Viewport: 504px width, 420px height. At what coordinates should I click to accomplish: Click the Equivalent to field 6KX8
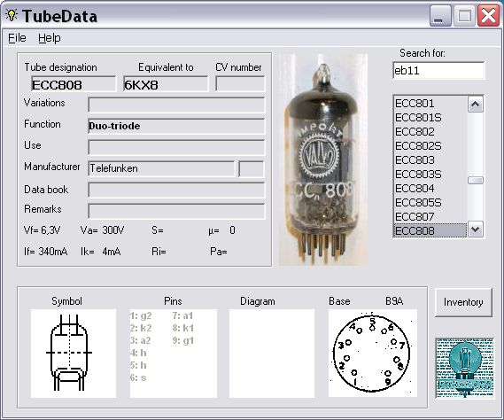(166, 84)
